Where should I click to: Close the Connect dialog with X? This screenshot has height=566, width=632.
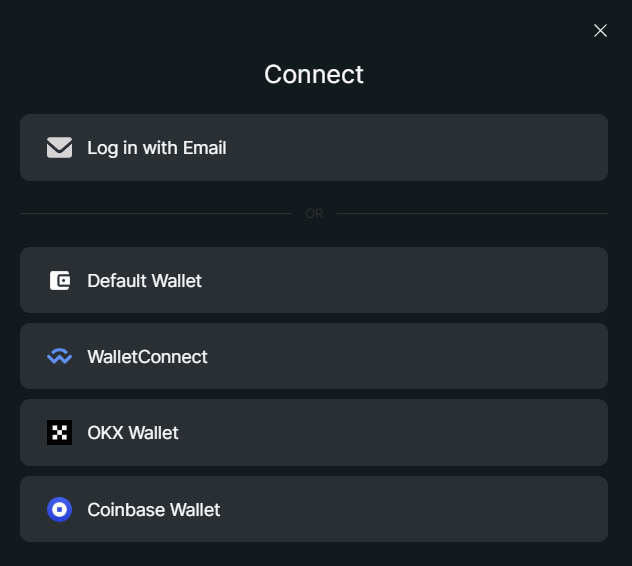[x=600, y=31]
